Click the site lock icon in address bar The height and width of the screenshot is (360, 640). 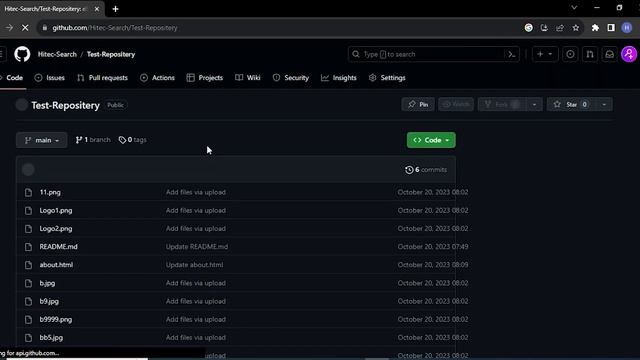pyautogui.click(x=44, y=28)
